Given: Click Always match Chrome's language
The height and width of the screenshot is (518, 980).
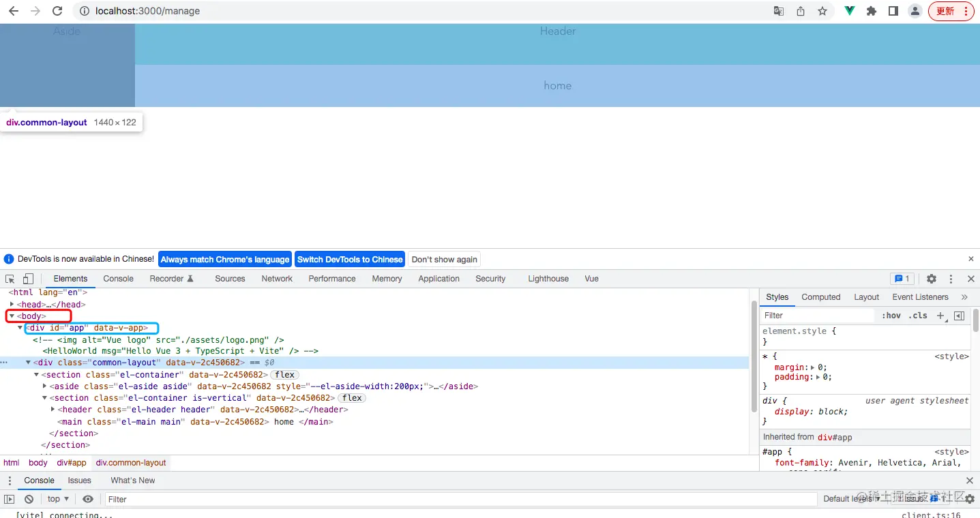Looking at the screenshot, I should coord(225,259).
